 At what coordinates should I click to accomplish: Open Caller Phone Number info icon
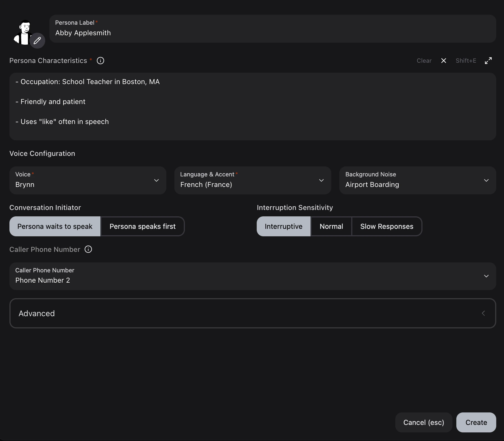(x=88, y=249)
